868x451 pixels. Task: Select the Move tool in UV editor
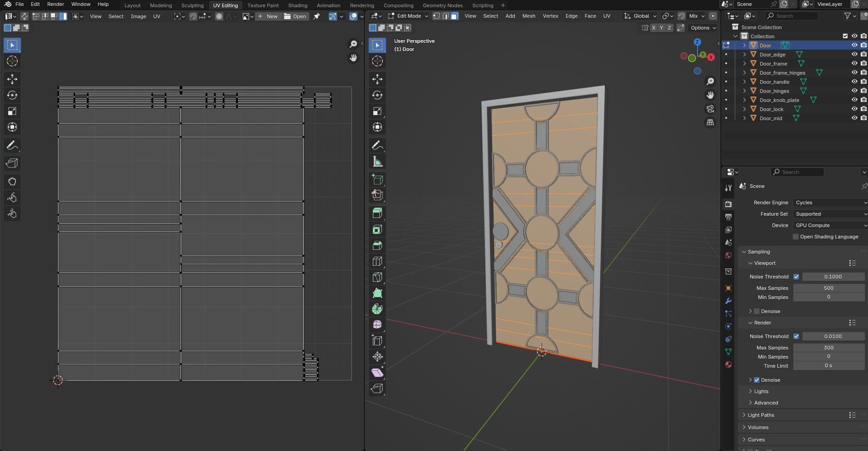pyautogui.click(x=12, y=79)
